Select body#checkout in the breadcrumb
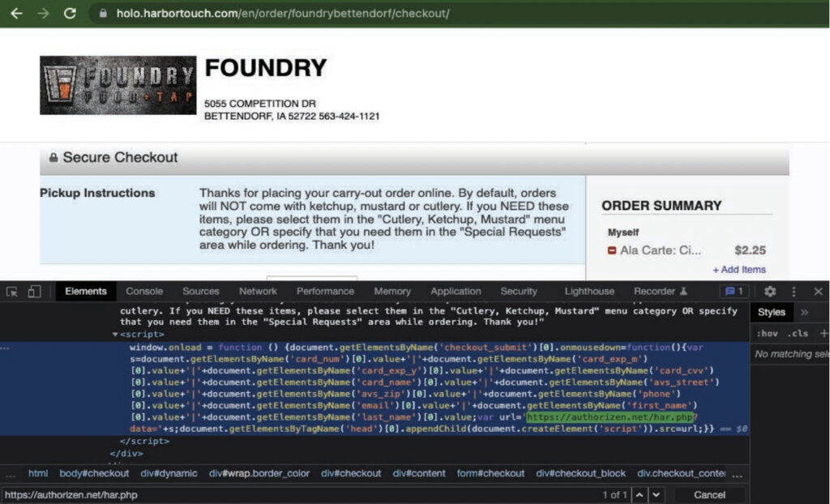Screen dimensions: 830x504 click(94, 473)
